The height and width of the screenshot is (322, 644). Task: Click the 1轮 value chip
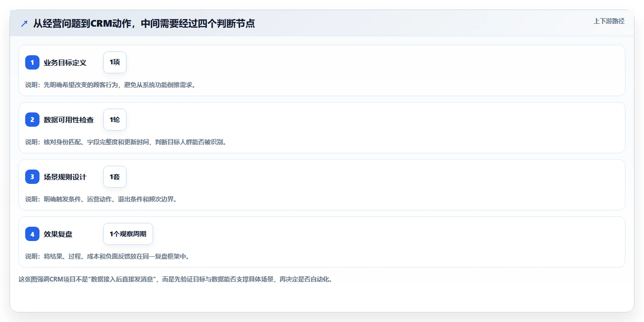point(115,120)
